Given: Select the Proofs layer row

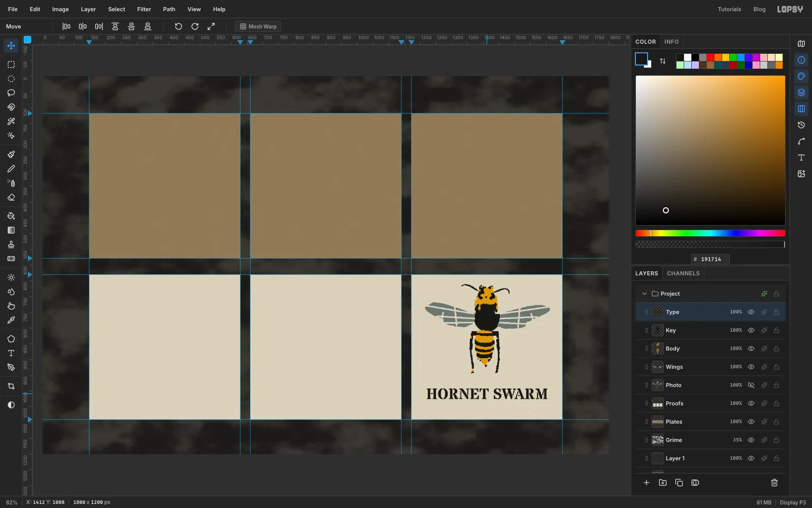Looking at the screenshot, I should [x=710, y=403].
